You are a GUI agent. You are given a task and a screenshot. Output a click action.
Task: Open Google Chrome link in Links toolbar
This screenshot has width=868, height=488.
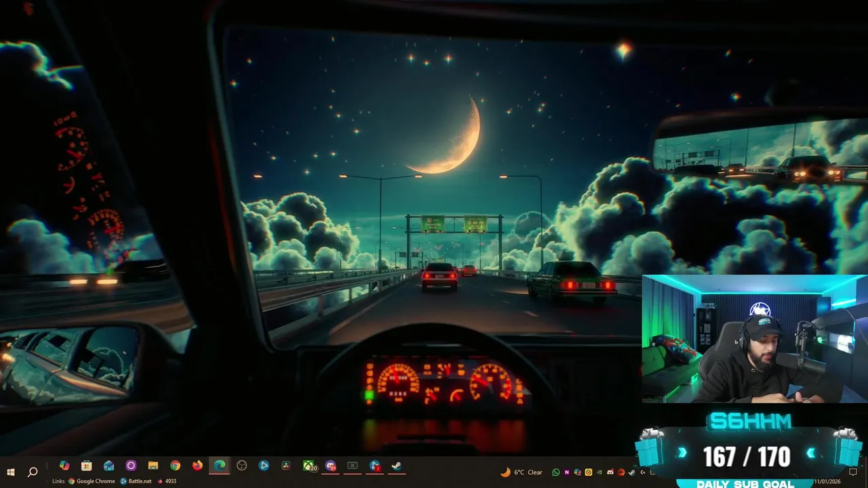[x=92, y=481]
